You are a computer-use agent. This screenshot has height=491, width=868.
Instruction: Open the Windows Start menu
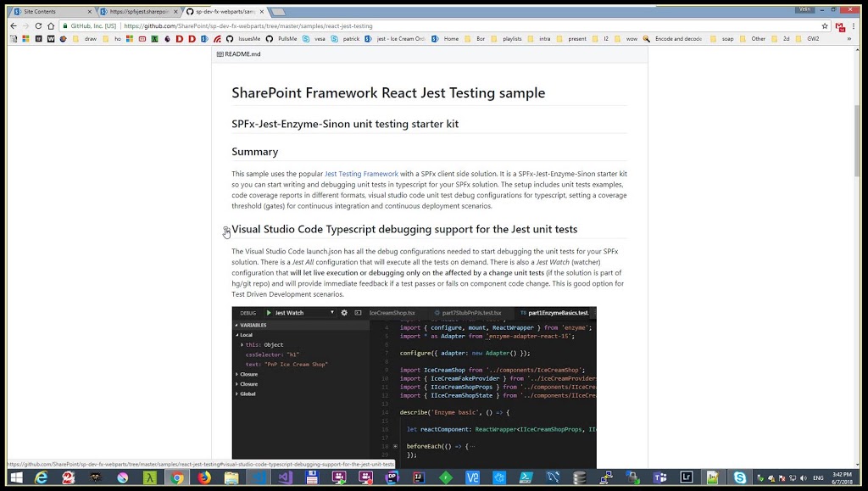click(17, 477)
